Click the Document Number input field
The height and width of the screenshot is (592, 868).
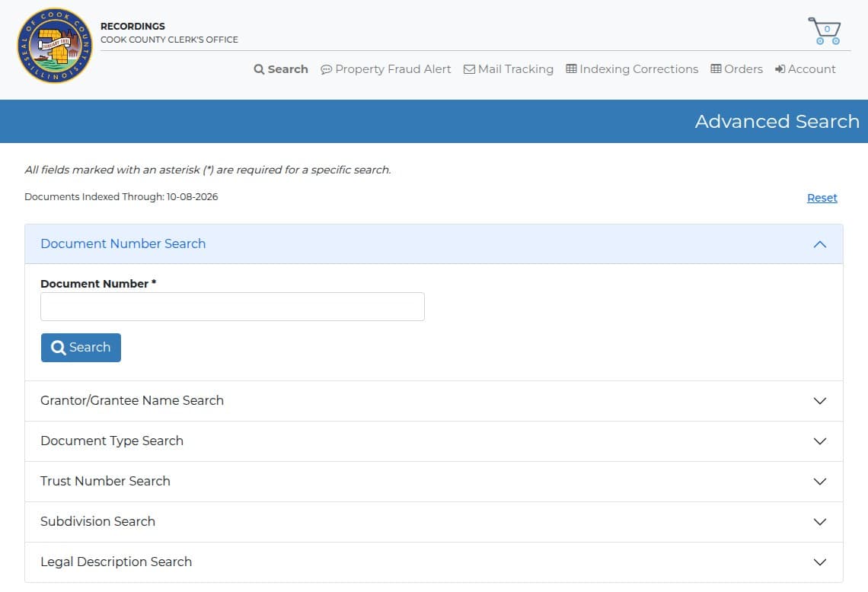pyautogui.click(x=232, y=307)
